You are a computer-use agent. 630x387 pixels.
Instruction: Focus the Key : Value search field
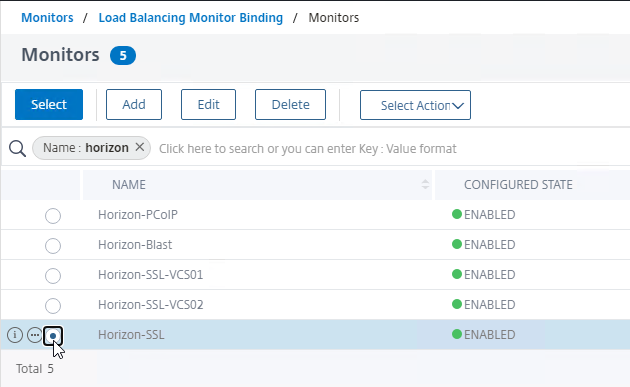point(390,149)
